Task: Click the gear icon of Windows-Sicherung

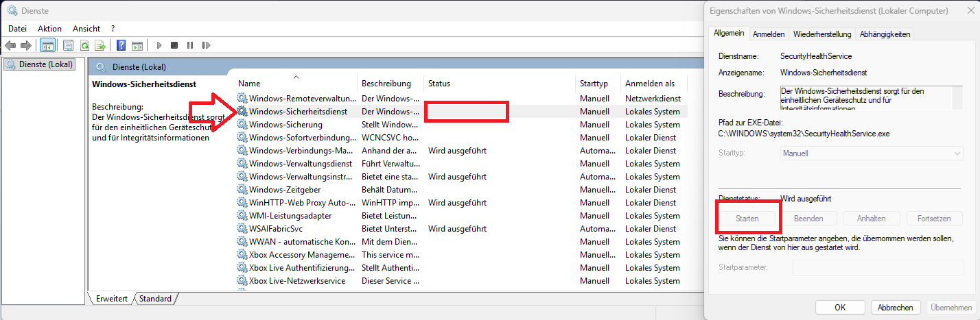Action: pyautogui.click(x=242, y=125)
